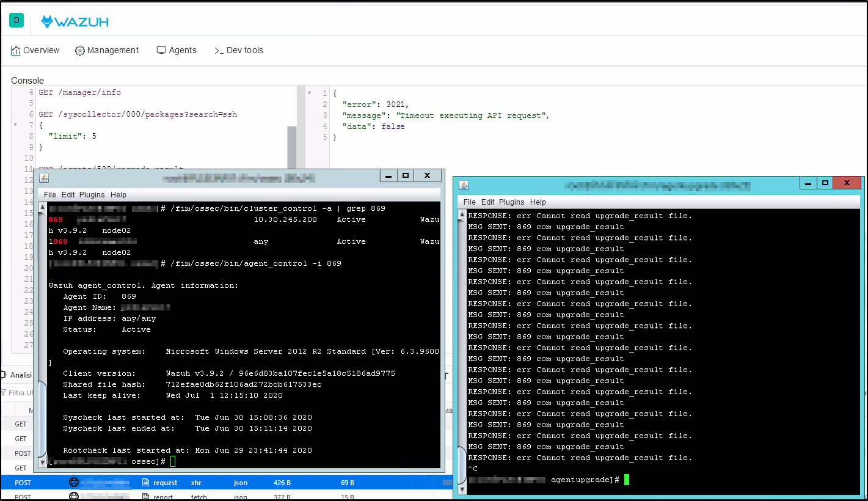This screenshot has width=868, height=501.
Task: Collapse the JSON body block at line 7
Action: [x=15, y=124]
